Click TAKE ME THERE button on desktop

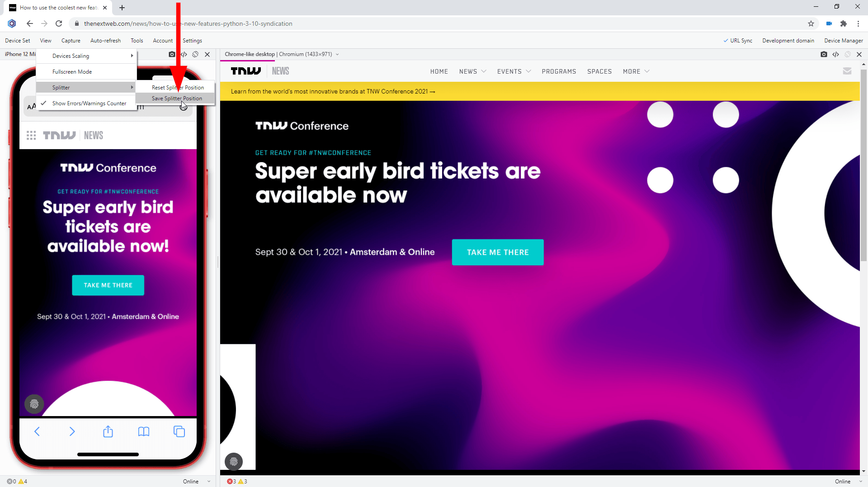(497, 252)
